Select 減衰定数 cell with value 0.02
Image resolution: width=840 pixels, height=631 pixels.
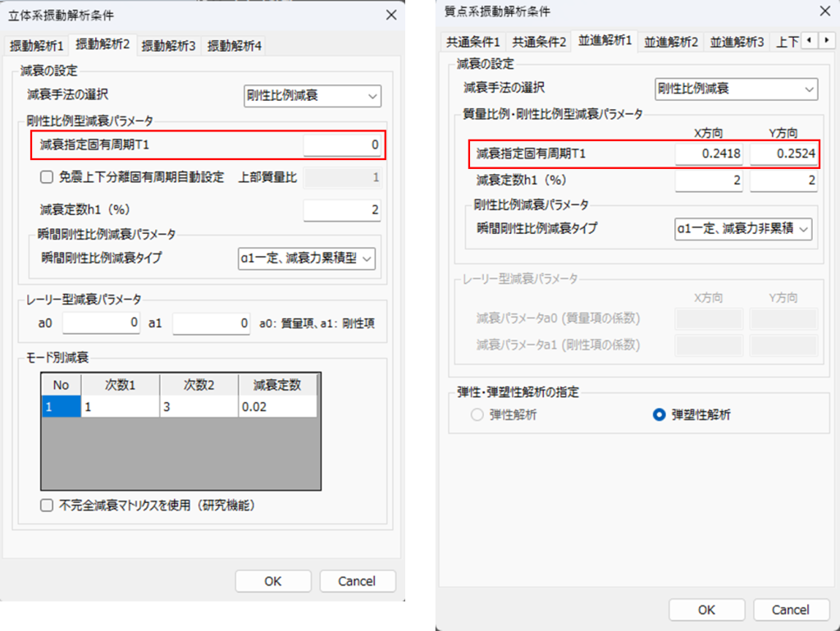coord(277,406)
